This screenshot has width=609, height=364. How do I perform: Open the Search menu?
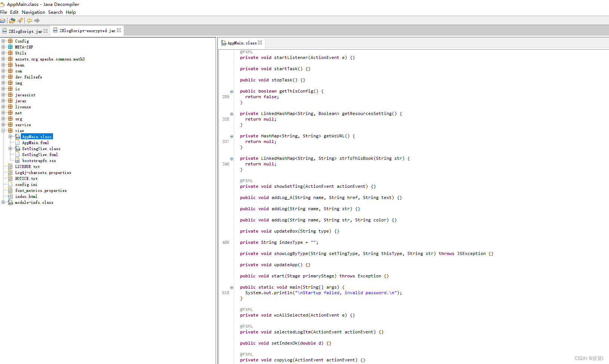(55, 12)
